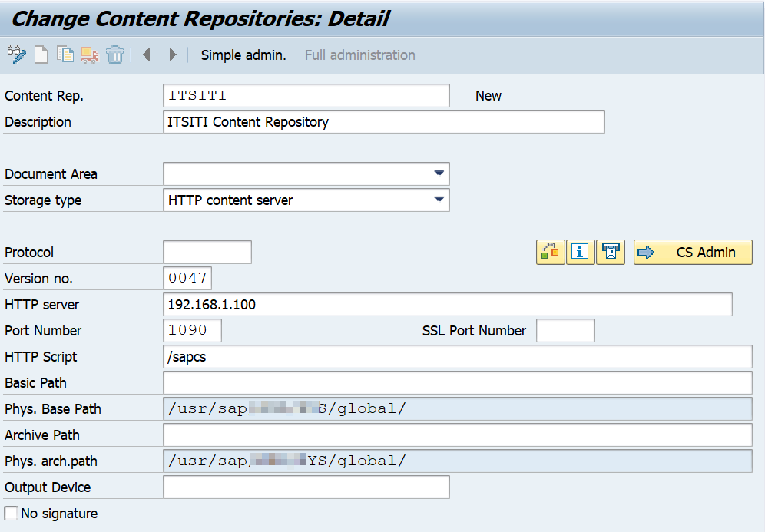The width and height of the screenshot is (765, 532).
Task: Click the Test connection icon
Action: pos(550,252)
